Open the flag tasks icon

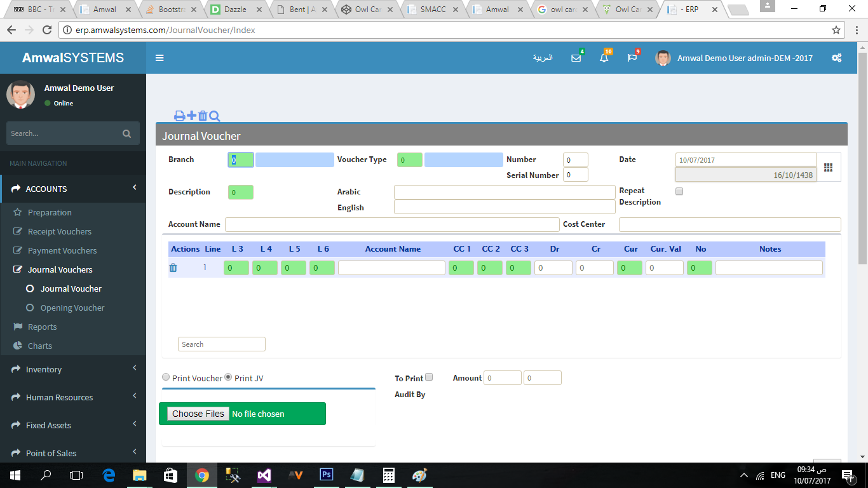tap(632, 58)
